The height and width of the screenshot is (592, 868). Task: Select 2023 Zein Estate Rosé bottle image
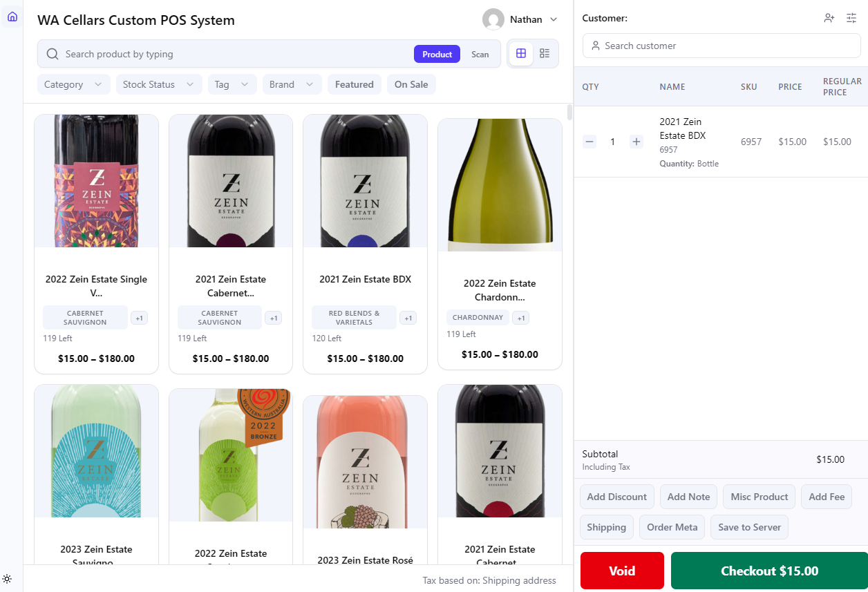(x=365, y=462)
